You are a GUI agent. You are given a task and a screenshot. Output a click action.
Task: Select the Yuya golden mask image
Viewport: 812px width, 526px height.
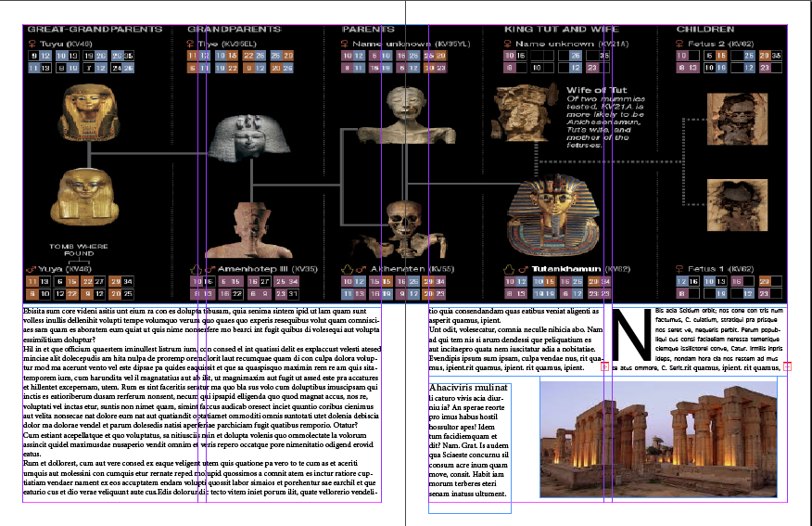pos(84,197)
